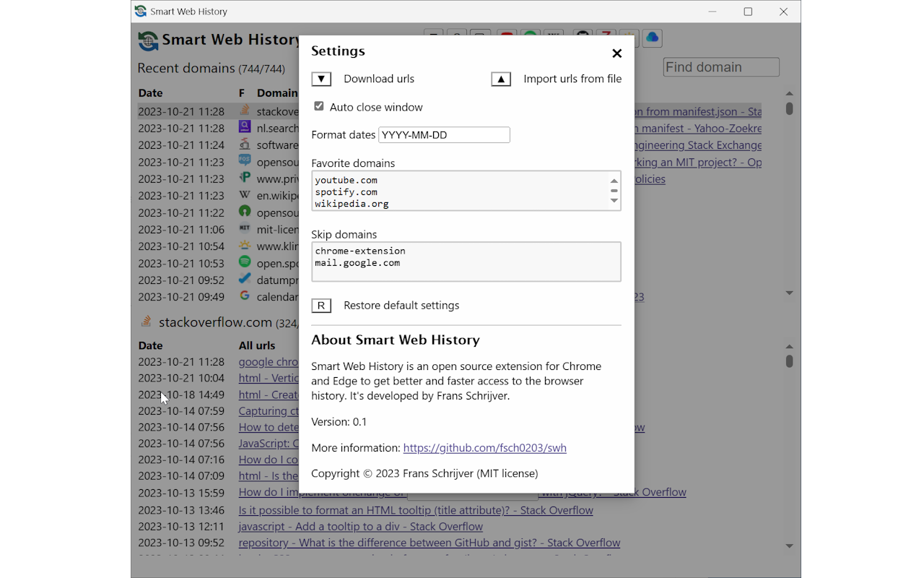Click the green P privacy favicon
The width and height of the screenshot is (924, 578).
click(x=245, y=178)
